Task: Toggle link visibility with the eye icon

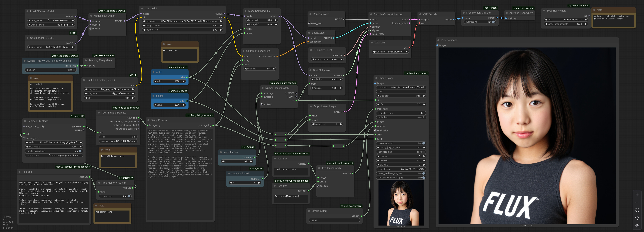Action: [637, 225]
